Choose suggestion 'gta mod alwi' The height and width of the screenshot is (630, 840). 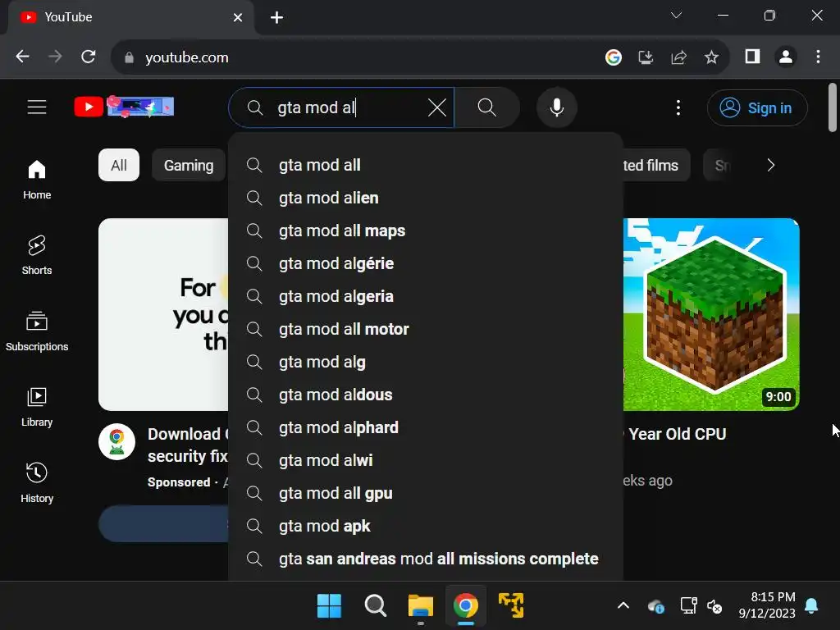click(426, 460)
